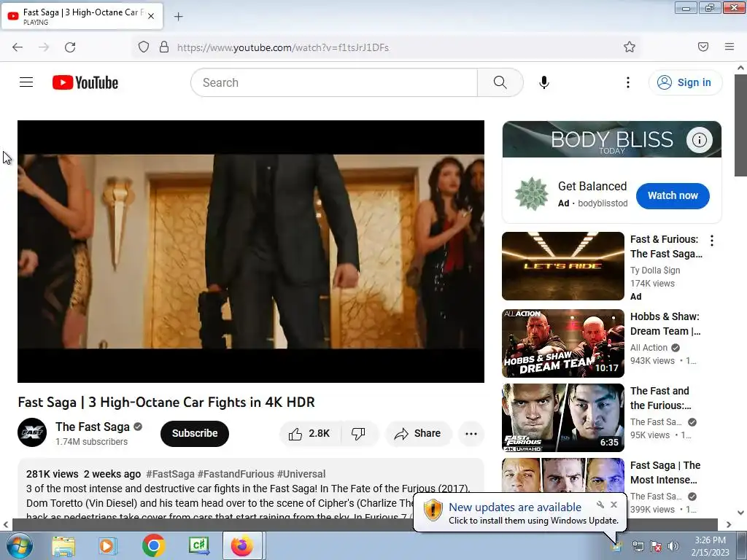747x560 pixels.
Task: Open the network tray icon
Action: click(x=638, y=546)
